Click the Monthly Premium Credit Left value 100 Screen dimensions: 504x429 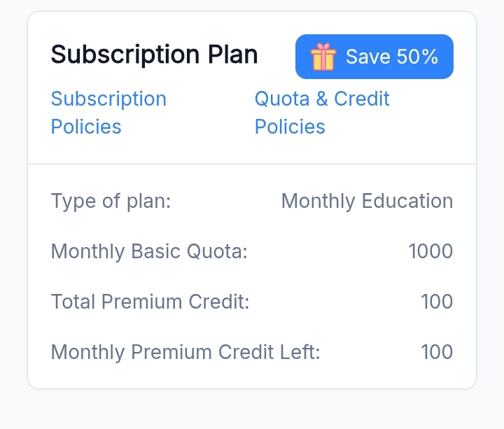[x=437, y=352]
